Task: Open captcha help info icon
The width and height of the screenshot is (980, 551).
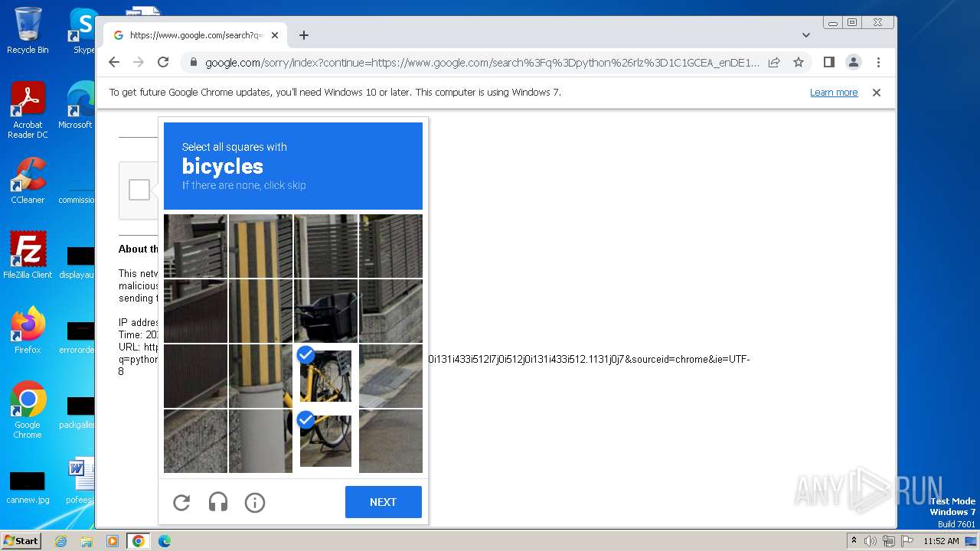Action: [x=255, y=502]
